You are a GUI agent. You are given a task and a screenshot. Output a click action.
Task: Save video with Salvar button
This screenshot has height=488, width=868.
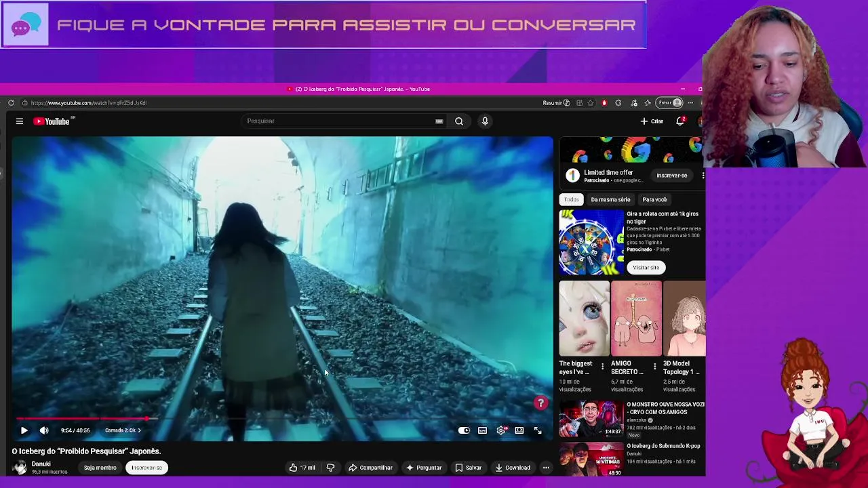468,468
